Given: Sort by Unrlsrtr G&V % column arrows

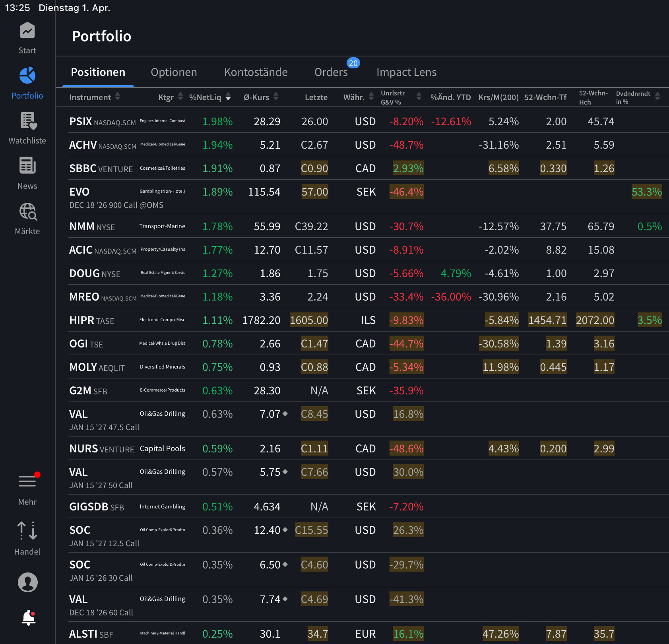Looking at the screenshot, I should pyautogui.click(x=419, y=97).
